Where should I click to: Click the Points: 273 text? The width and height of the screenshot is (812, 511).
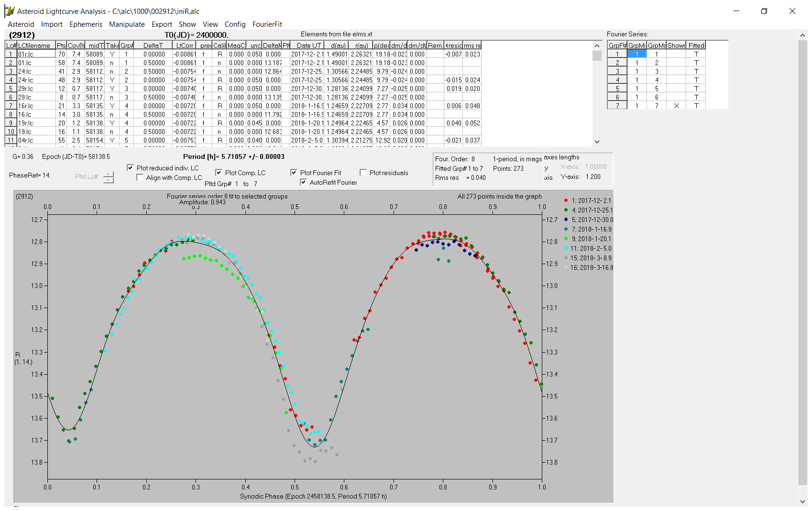point(508,168)
